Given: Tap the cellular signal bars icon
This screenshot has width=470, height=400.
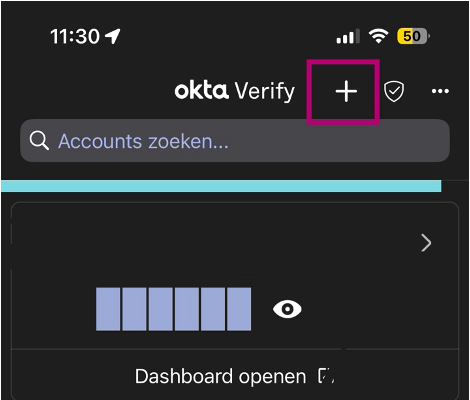Looking at the screenshot, I should coord(348,36).
